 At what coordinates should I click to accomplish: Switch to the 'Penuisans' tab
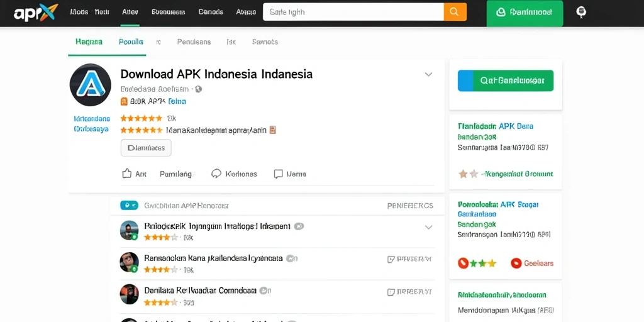(x=194, y=42)
